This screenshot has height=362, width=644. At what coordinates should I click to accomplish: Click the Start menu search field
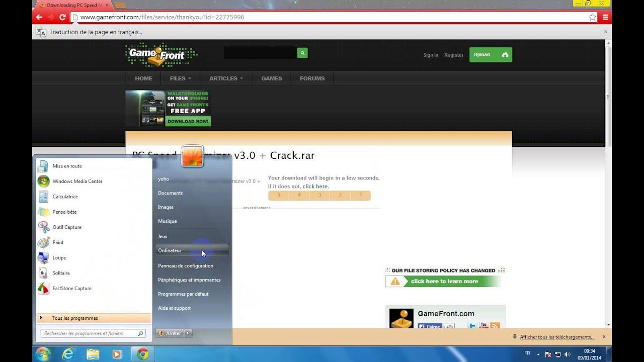click(x=93, y=333)
